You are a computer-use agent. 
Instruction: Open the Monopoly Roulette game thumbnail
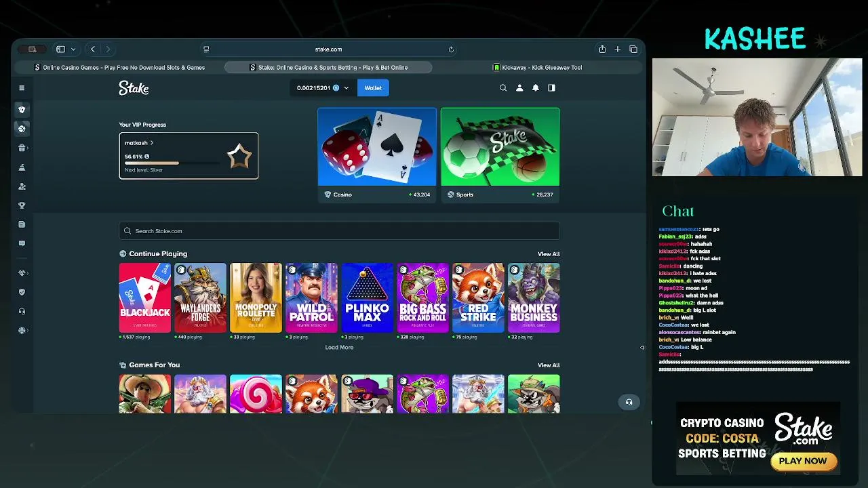click(x=256, y=298)
